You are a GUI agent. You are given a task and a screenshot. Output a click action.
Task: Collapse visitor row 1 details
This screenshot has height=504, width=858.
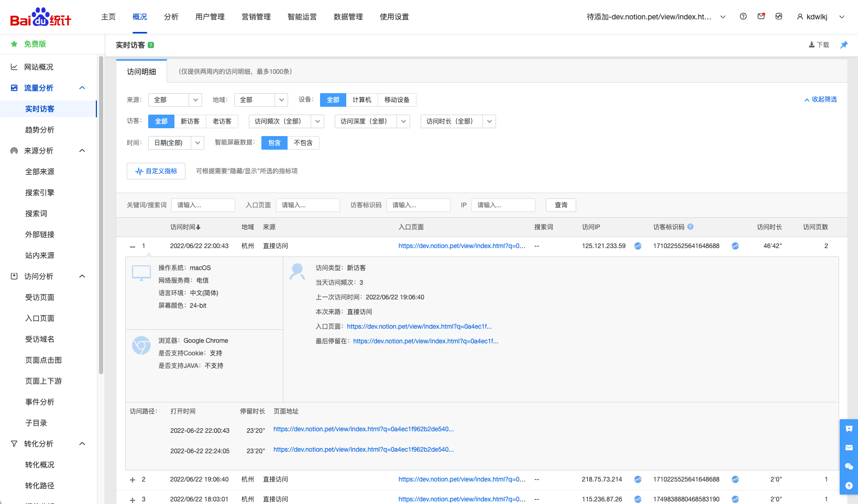tap(133, 247)
